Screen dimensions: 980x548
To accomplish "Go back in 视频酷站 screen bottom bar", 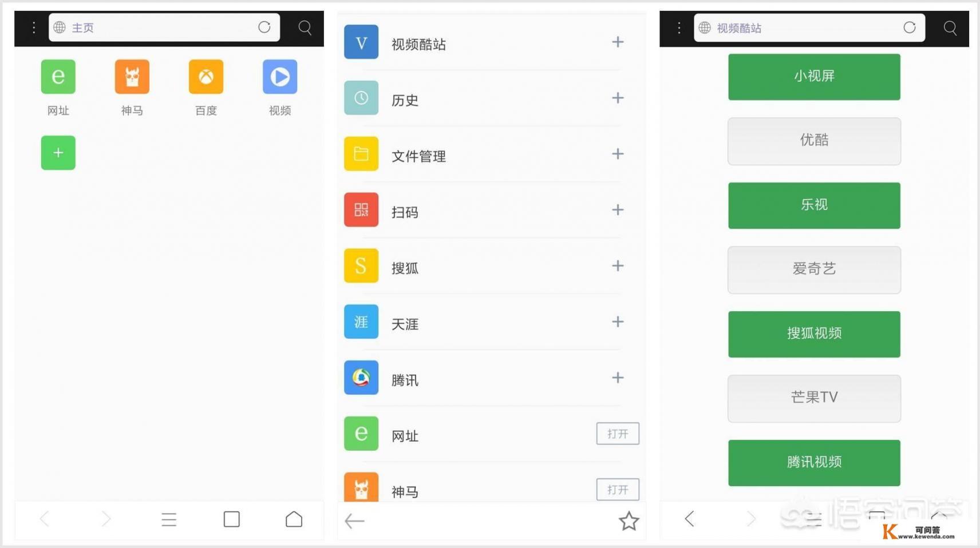I will pos(690,519).
